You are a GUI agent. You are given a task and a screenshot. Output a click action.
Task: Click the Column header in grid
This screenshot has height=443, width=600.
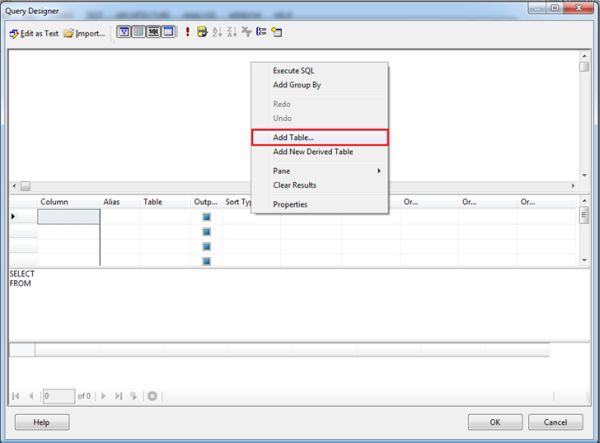(68, 202)
